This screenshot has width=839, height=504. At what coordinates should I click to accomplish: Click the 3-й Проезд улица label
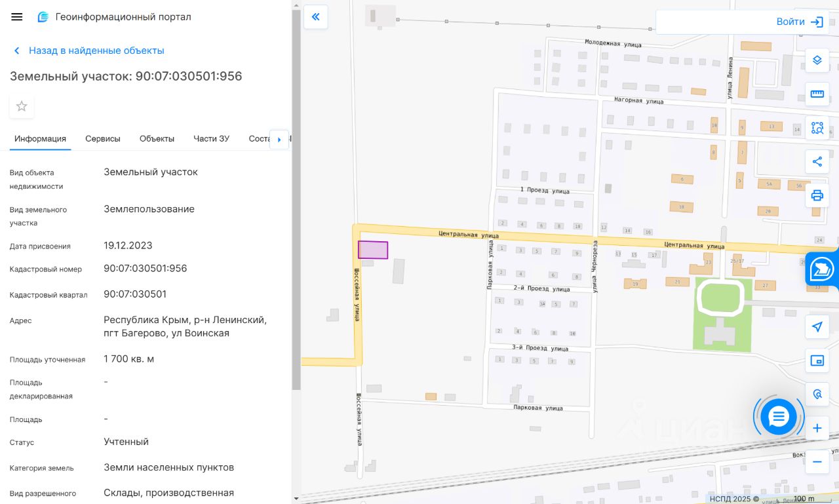point(540,348)
